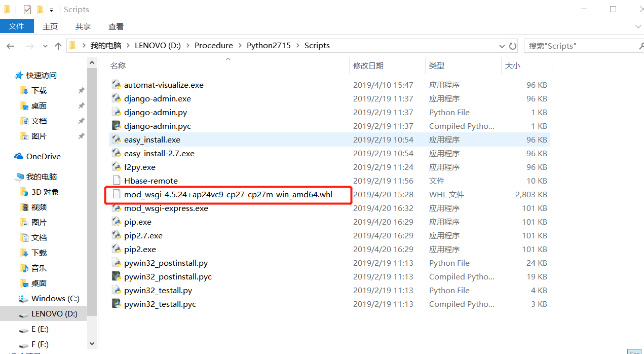Click the New folder icon in quick access toolbar
Viewport: 644px width, 354px height.
coord(40,9)
